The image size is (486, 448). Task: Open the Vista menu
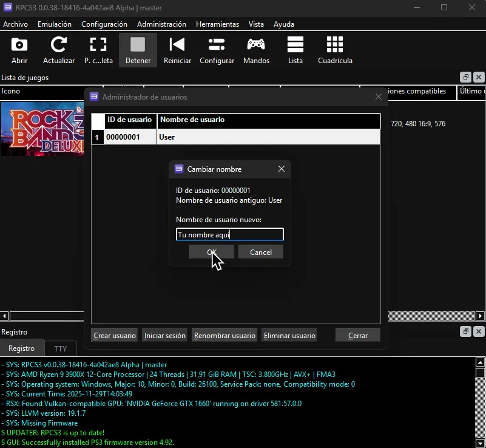256,24
